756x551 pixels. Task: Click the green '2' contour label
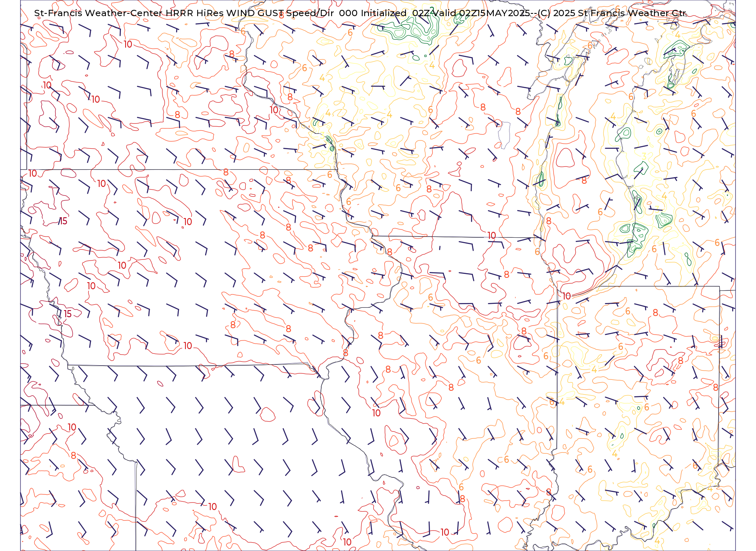[x=432, y=10]
